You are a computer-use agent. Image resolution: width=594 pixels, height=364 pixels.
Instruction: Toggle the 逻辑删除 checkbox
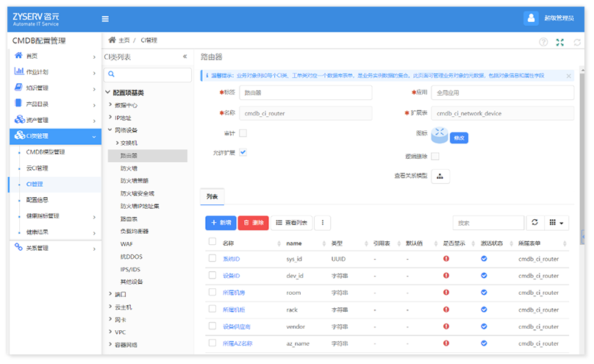coord(435,157)
